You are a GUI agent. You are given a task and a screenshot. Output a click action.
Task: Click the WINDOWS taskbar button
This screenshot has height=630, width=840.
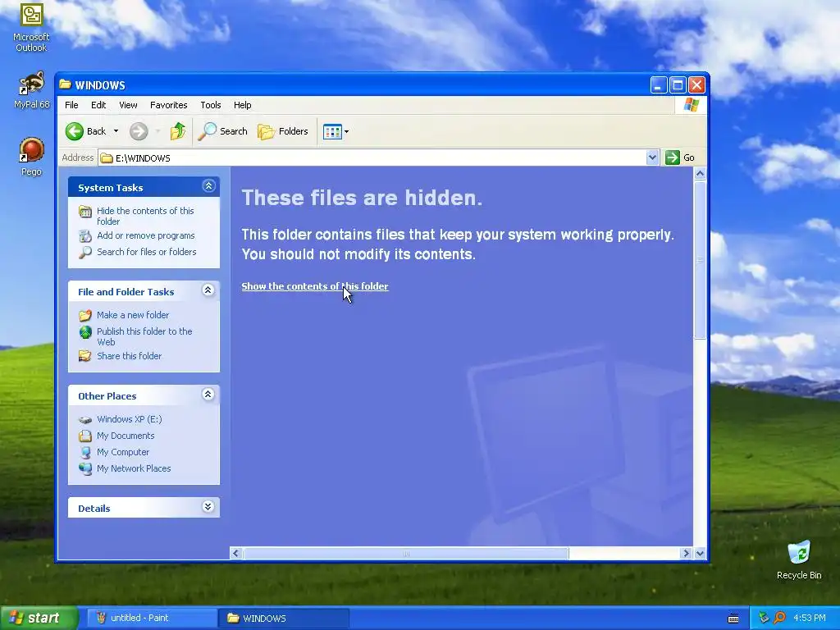[284, 619]
